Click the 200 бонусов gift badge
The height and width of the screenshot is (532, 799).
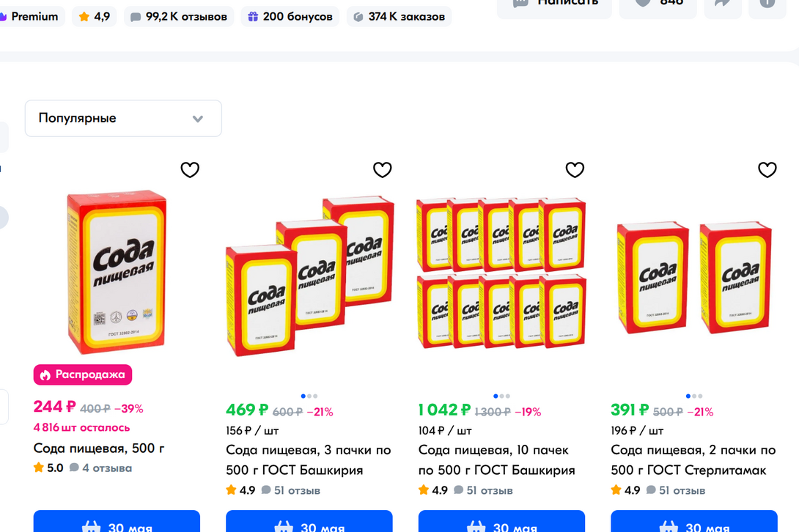[290, 16]
